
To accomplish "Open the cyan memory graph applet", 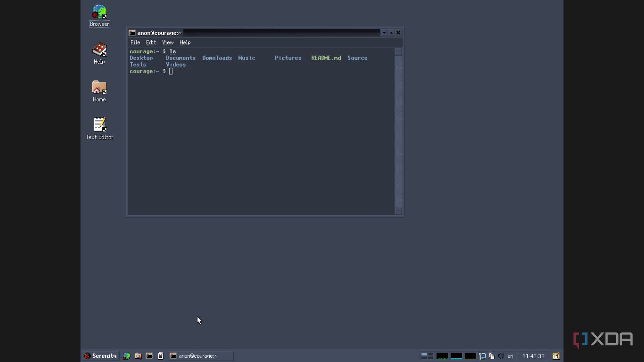I will (x=456, y=356).
